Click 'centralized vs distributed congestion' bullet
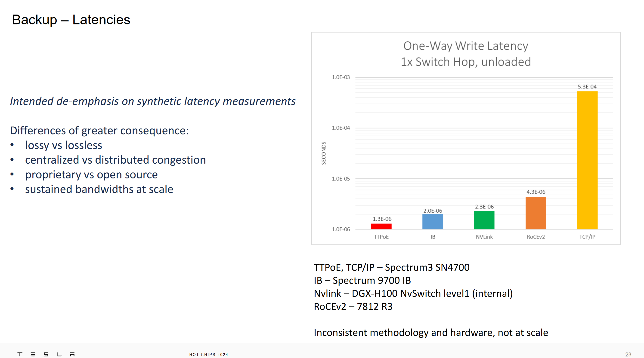The height and width of the screenshot is (358, 644). (x=115, y=160)
